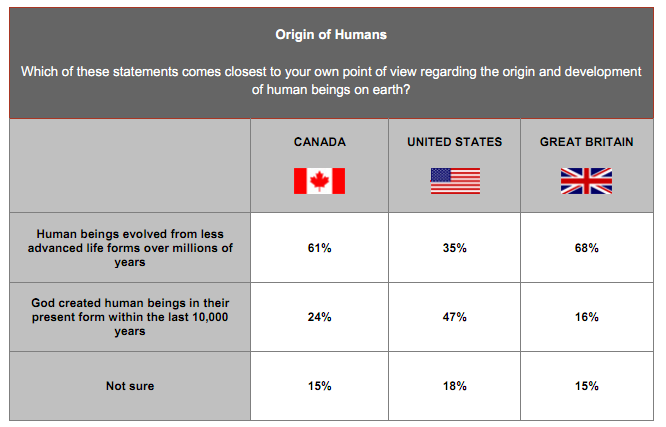Click the 'Human beings evolved' row label
The height and width of the screenshot is (427, 666).
pos(130,248)
